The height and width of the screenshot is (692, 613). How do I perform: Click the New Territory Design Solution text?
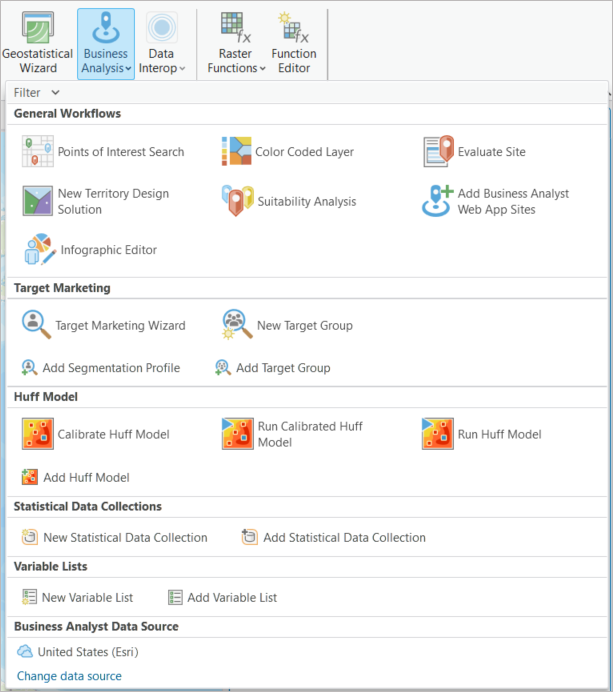[x=113, y=201]
